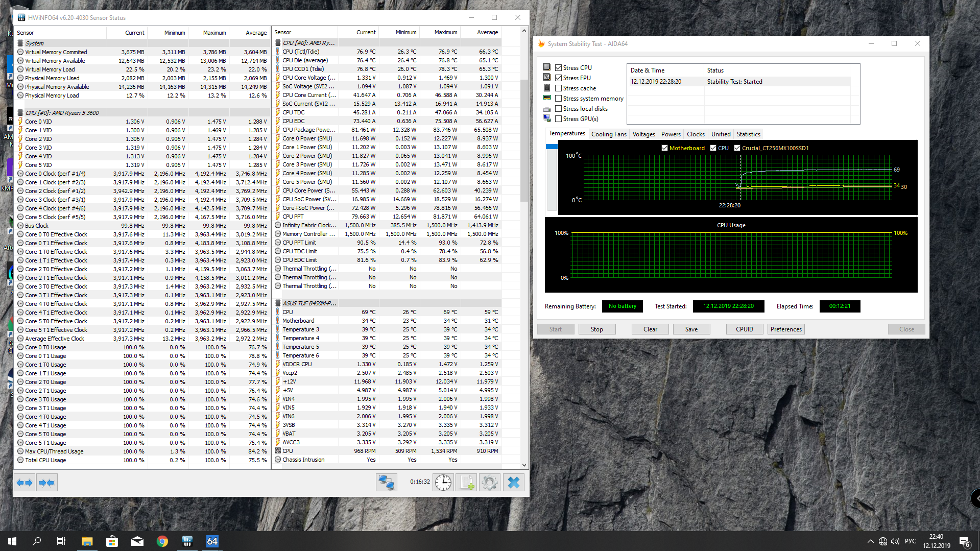The width and height of the screenshot is (980, 551).
Task: Click the HWiNFO vertical scrollbar thumb
Action: point(524,140)
